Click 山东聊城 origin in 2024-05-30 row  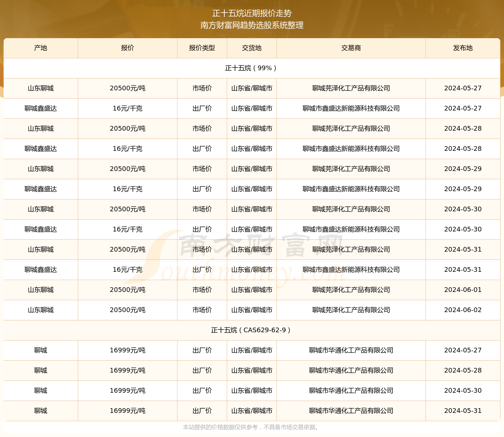point(41,209)
